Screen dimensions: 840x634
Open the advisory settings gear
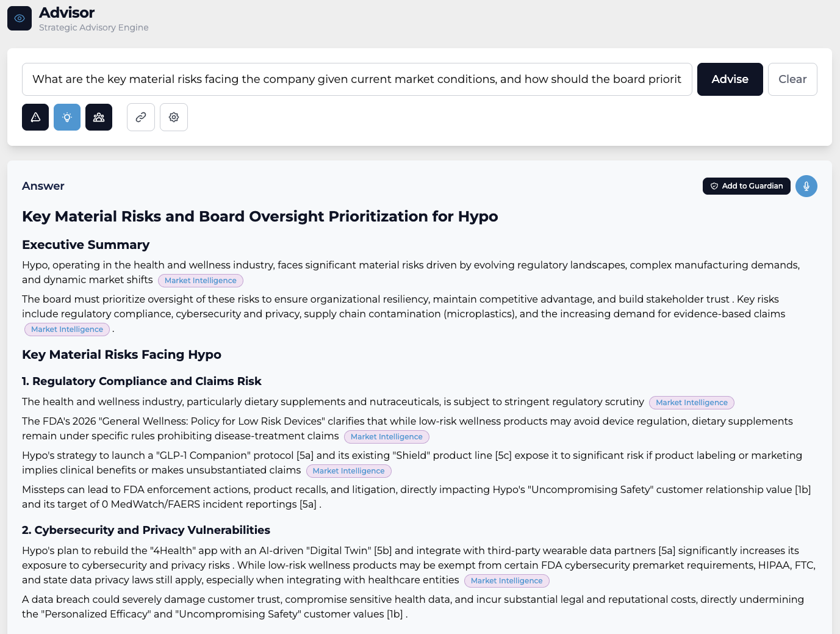click(x=174, y=117)
